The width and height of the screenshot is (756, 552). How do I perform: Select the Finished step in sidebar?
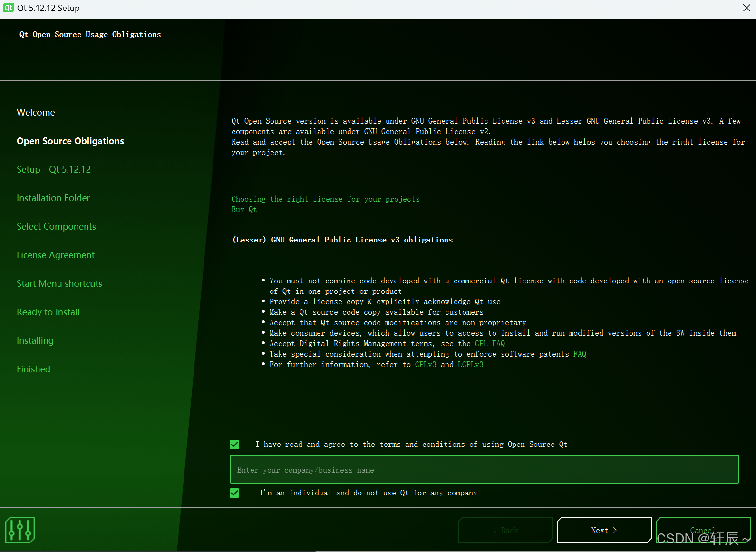pyautogui.click(x=33, y=369)
